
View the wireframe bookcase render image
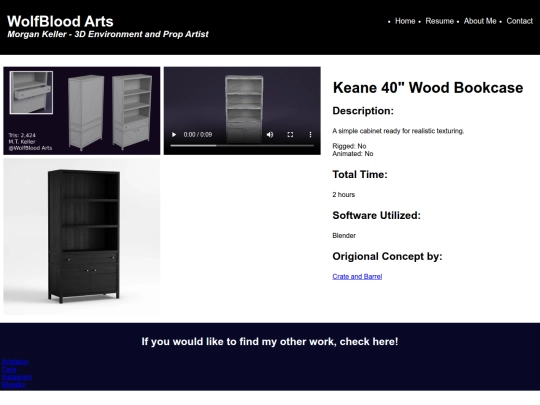coord(82,111)
